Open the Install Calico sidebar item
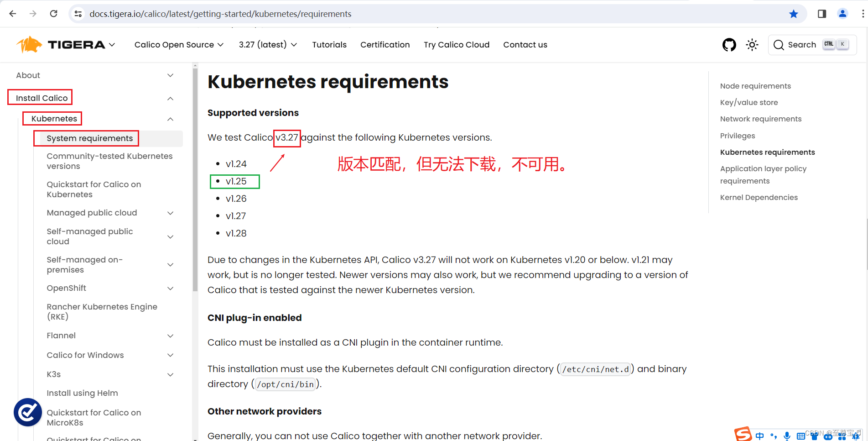This screenshot has height=441, width=868. [x=42, y=98]
